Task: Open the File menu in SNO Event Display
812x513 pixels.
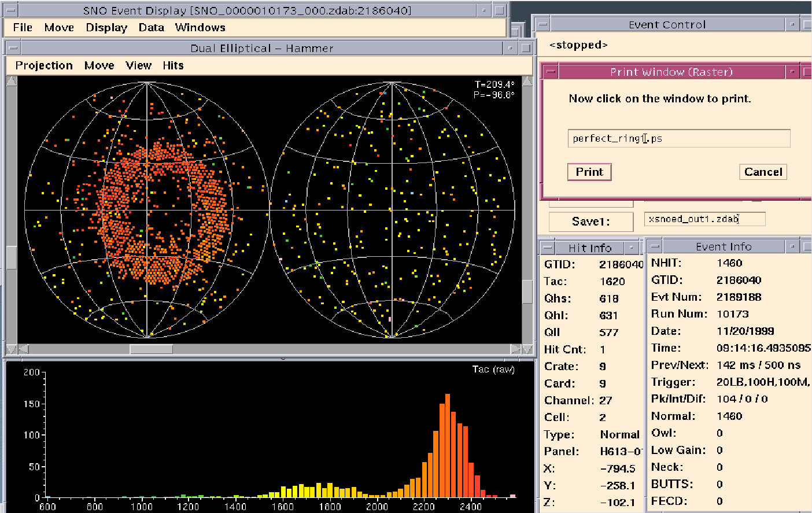Action: point(23,28)
